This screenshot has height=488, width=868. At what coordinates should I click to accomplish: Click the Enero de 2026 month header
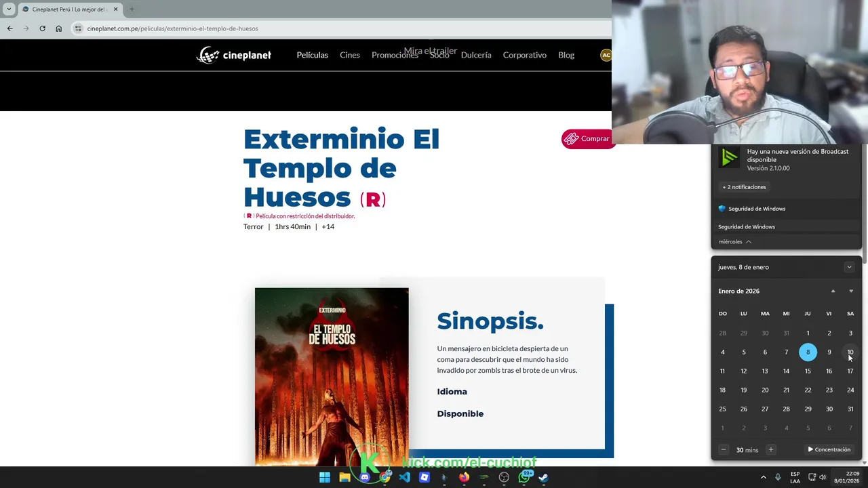coord(738,291)
